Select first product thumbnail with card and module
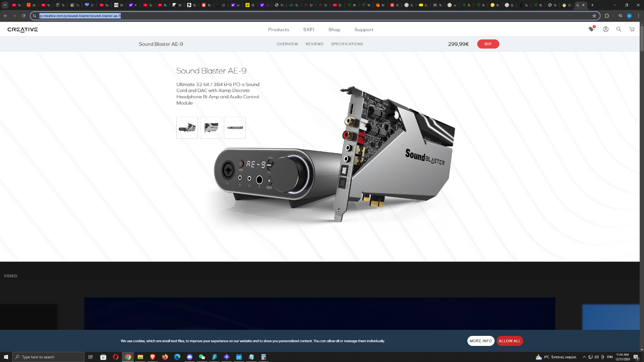Screen dimensions: 644x362 [187, 128]
